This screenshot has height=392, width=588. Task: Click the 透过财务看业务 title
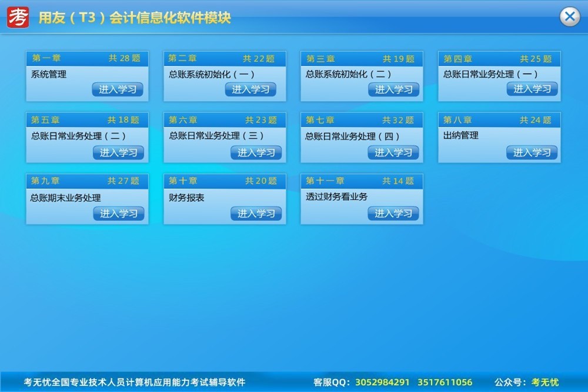click(x=337, y=197)
